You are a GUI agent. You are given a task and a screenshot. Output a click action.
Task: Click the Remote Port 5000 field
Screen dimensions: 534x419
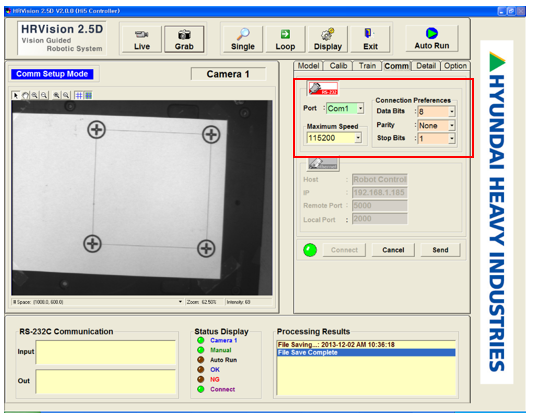click(380, 205)
